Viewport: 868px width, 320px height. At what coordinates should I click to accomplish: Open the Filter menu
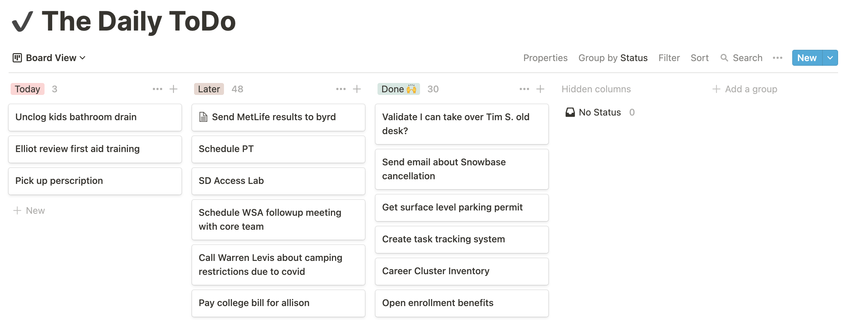coord(669,57)
